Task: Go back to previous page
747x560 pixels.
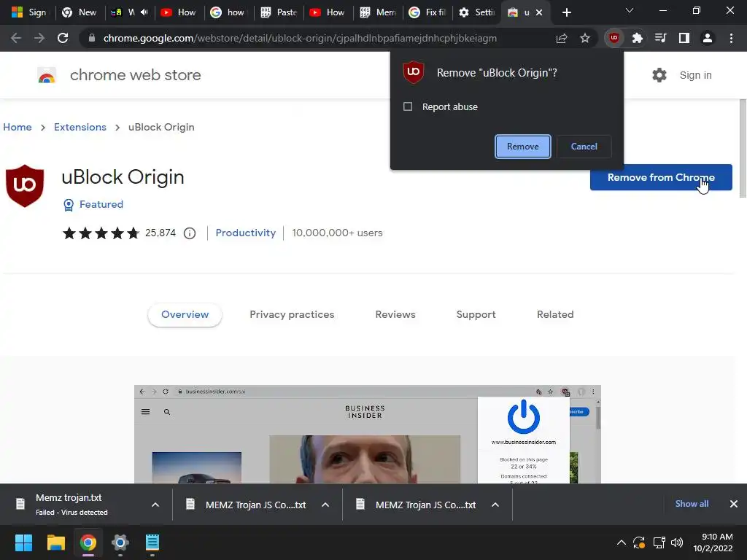Action: 16,38
